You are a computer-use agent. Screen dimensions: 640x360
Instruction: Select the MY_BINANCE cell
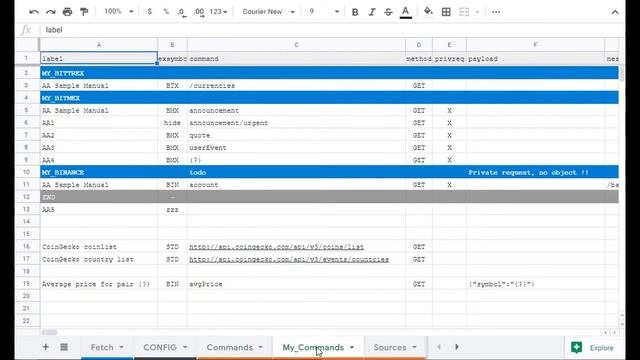coord(99,172)
